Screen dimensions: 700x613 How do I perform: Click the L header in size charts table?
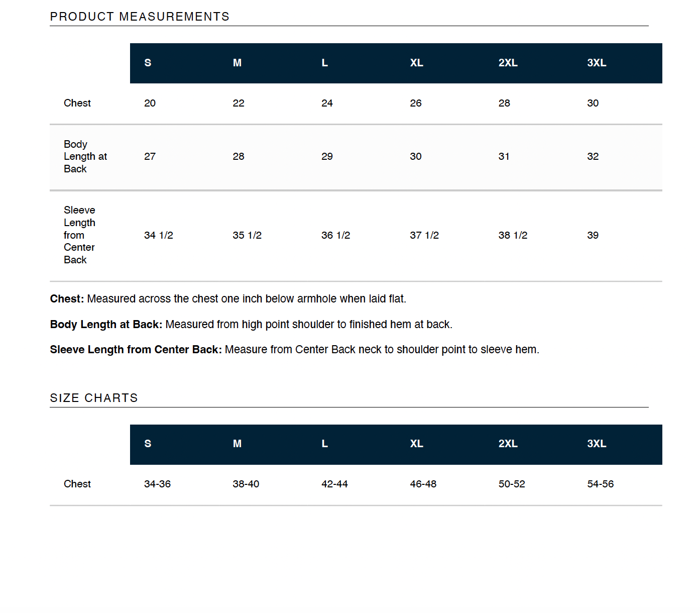coord(325,444)
